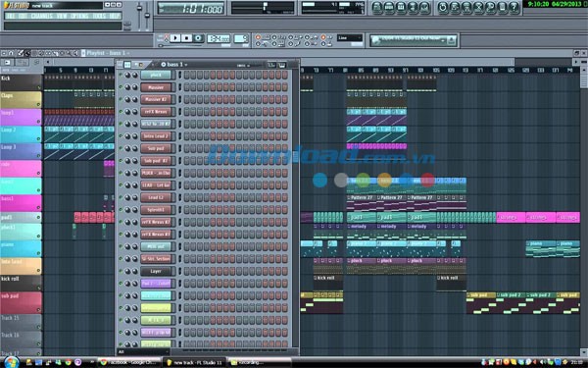Open the keyboard editor in channel window
Viewport: 588px width, 368px height.
(282, 65)
